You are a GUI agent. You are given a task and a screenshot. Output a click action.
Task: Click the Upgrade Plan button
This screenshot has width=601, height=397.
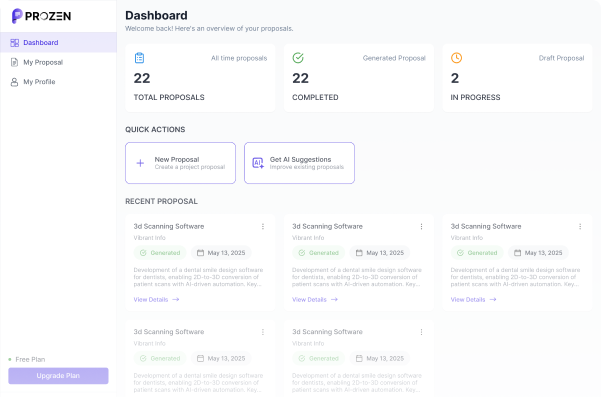pyautogui.click(x=58, y=376)
